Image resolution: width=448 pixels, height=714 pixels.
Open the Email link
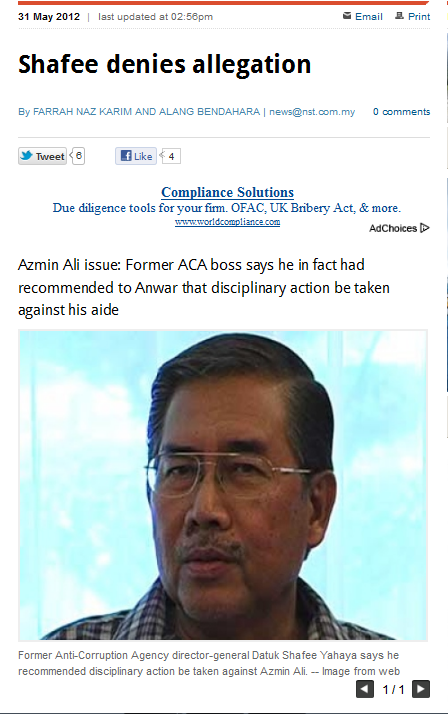(x=369, y=16)
